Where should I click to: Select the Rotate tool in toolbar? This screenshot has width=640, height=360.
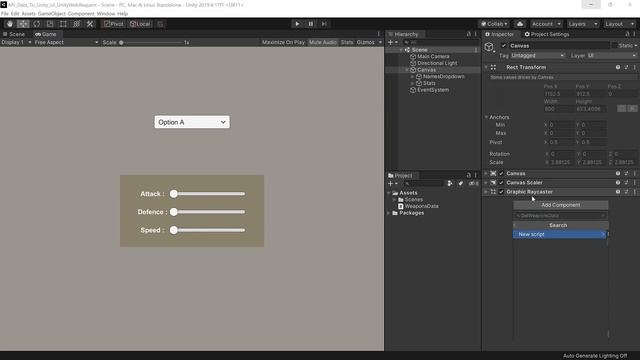click(37, 24)
